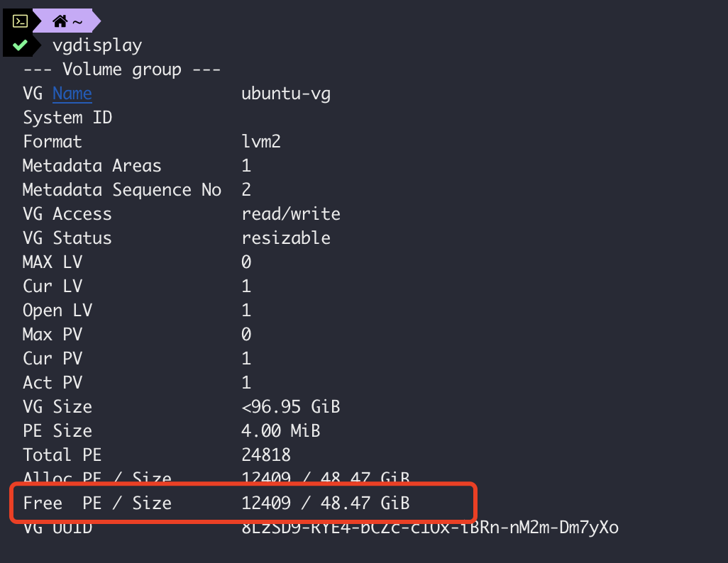728x563 pixels.
Task: Click the Free PE / Size label
Action: click(97, 503)
